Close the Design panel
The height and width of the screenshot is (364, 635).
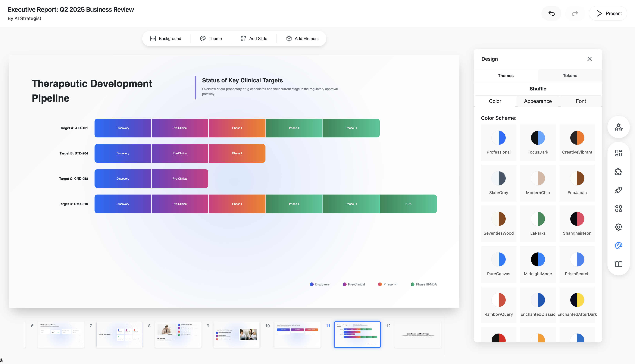[590, 59]
